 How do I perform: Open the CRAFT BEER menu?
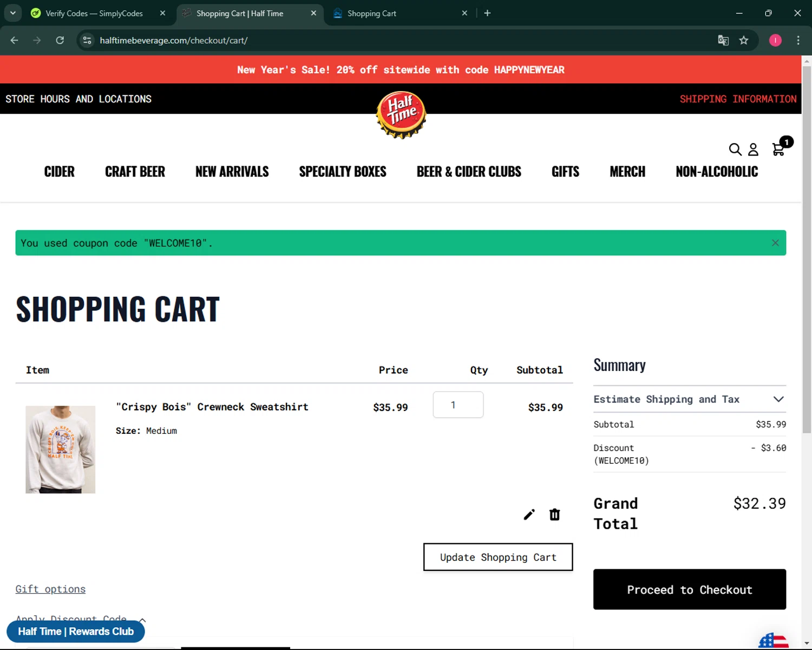pos(135,172)
